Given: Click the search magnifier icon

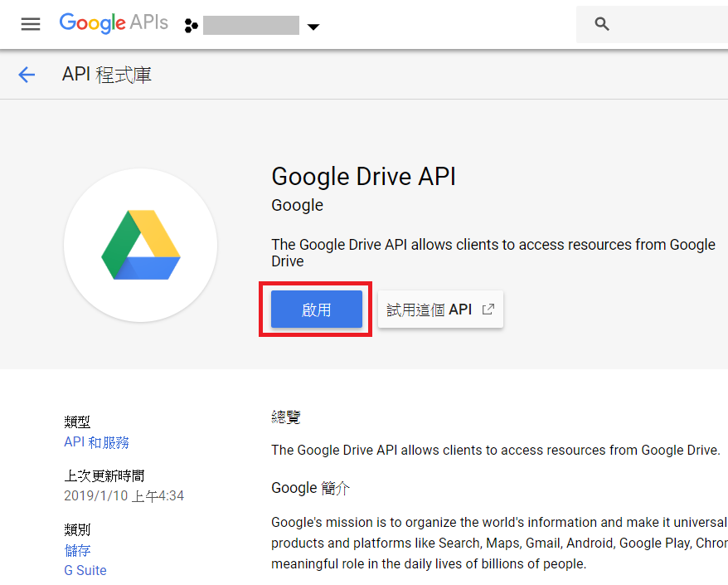Looking at the screenshot, I should pyautogui.click(x=602, y=24).
